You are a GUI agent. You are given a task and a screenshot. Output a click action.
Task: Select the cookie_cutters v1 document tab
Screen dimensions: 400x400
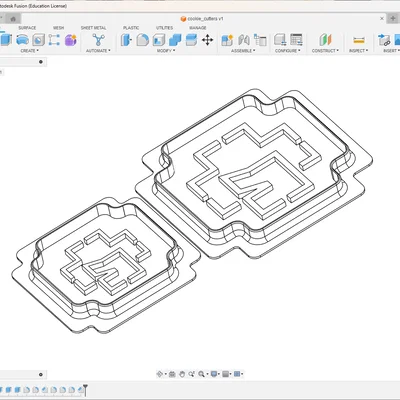click(202, 19)
